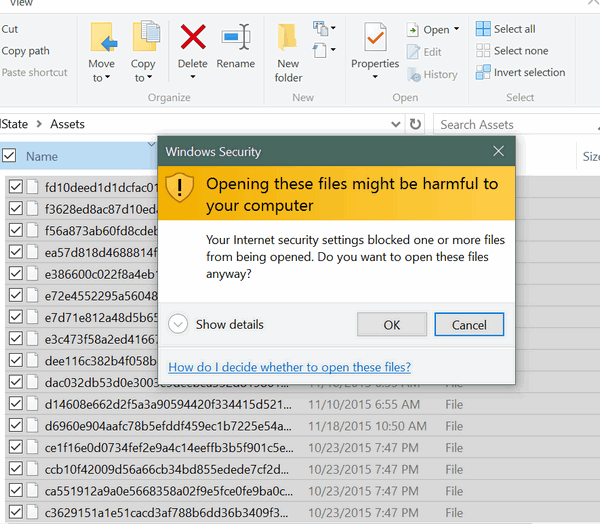Click Paste shortcut in the ribbon

(x=34, y=72)
